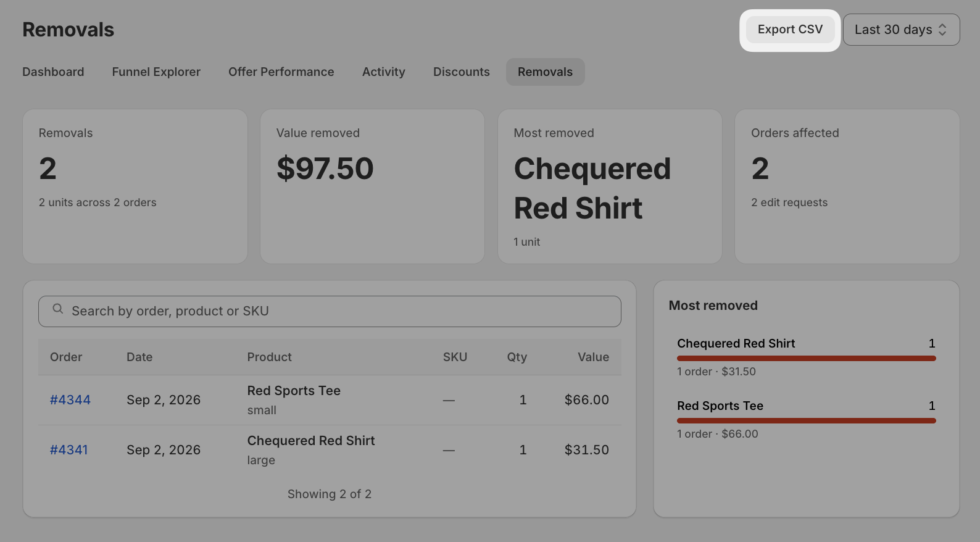Click the Product column header
Image resolution: width=980 pixels, height=542 pixels.
pyautogui.click(x=269, y=357)
